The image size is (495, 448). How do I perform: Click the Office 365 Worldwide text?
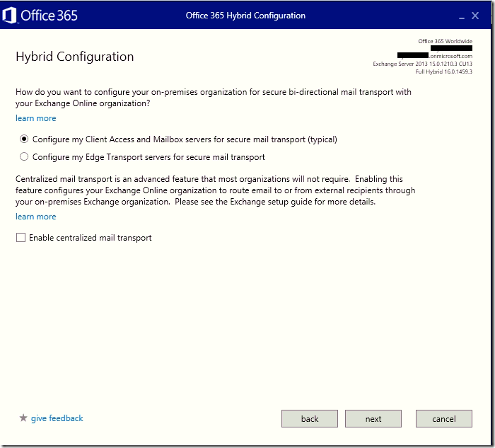[x=445, y=41]
